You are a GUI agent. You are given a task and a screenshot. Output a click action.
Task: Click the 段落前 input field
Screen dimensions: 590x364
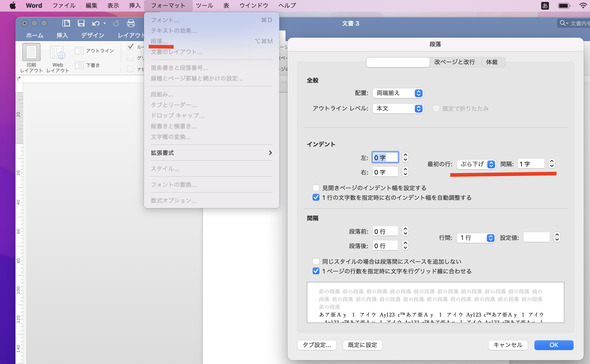coord(385,231)
